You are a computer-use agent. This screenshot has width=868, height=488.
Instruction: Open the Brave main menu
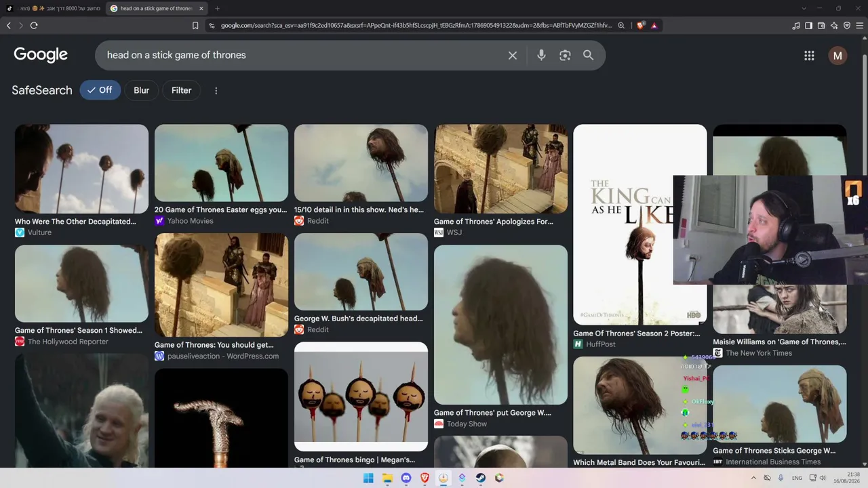[x=860, y=26]
